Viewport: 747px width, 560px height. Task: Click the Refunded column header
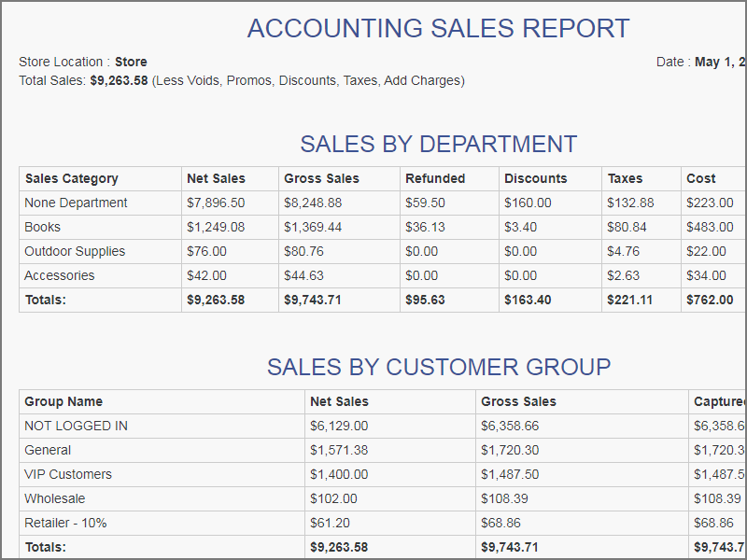tap(435, 178)
